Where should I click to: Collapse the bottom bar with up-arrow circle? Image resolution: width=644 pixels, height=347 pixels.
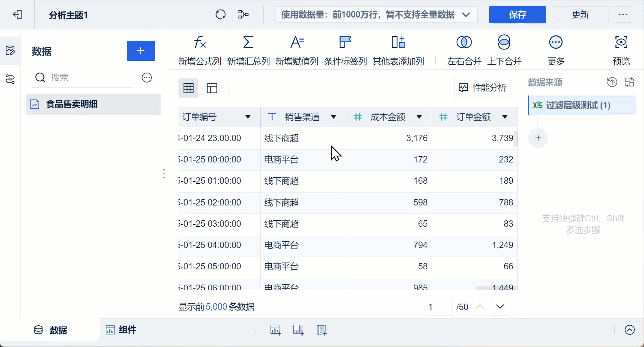[630, 330]
